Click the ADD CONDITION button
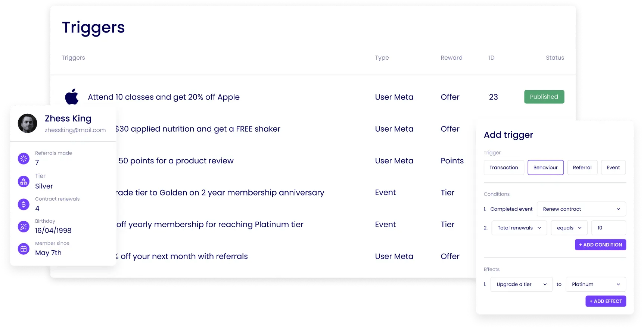 coord(600,245)
